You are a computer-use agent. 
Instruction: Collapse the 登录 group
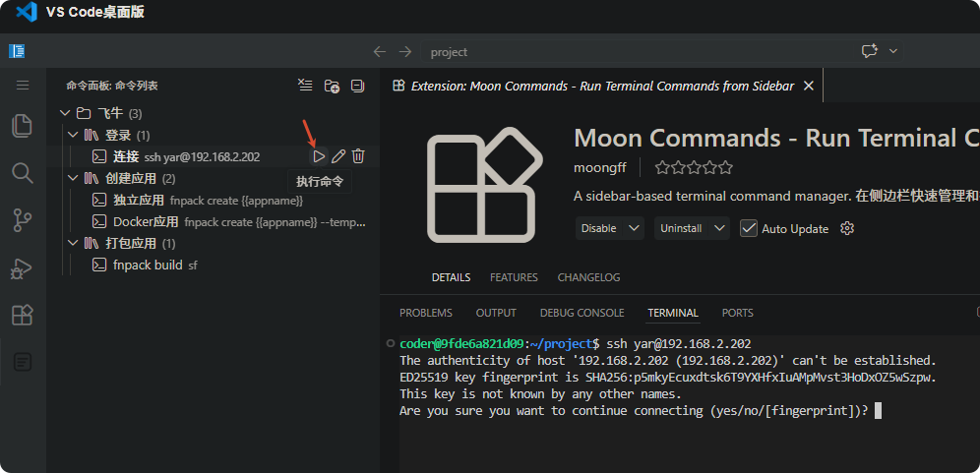(73, 135)
